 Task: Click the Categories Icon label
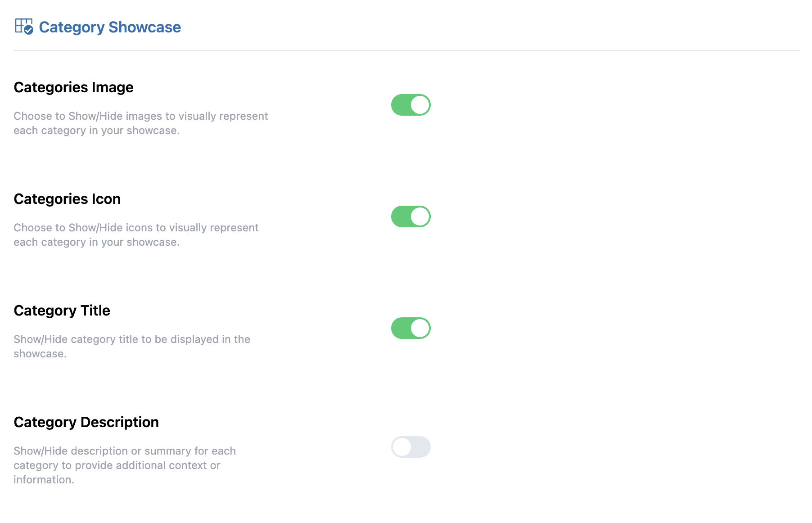[x=67, y=199]
